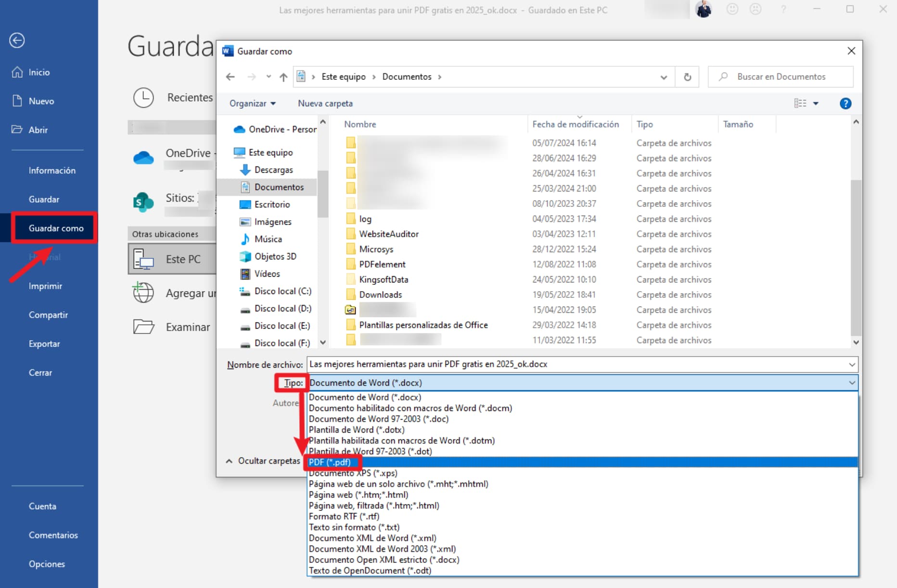
Task: Click Guardar in the sidebar
Action: (44, 199)
